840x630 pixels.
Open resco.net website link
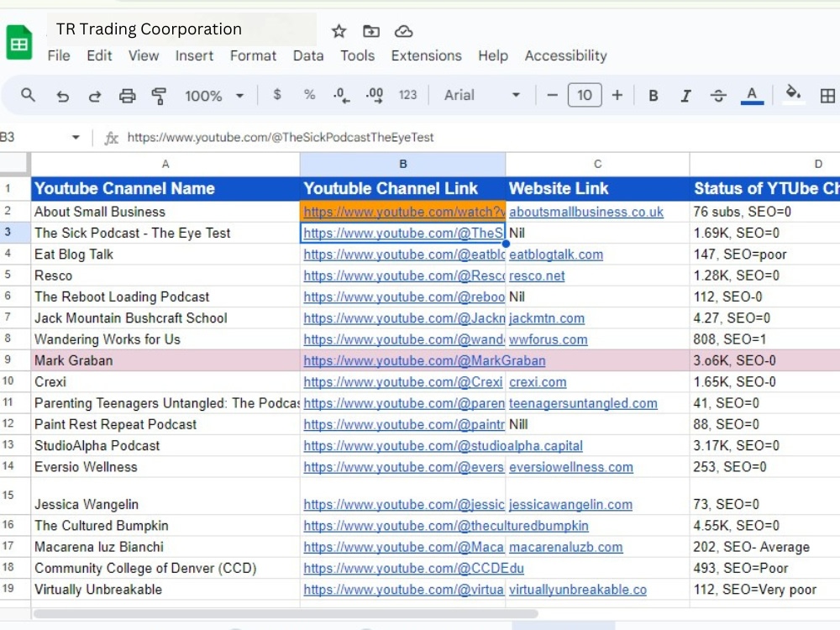537,276
